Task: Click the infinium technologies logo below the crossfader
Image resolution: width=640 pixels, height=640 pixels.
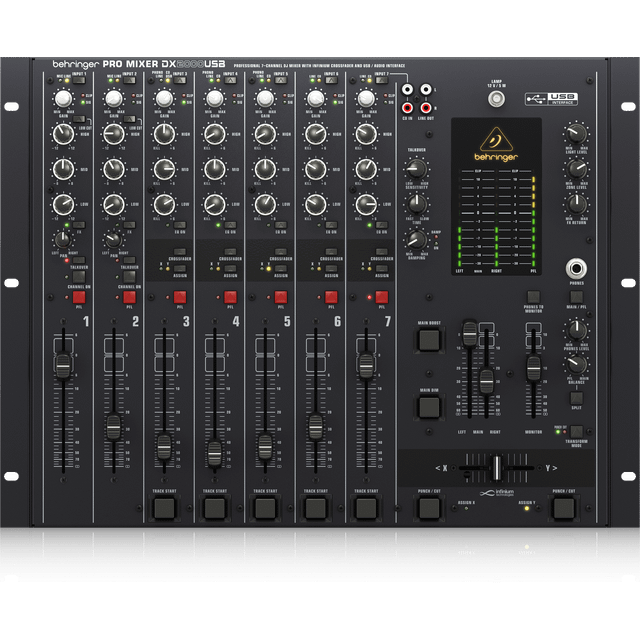Action: (496, 493)
